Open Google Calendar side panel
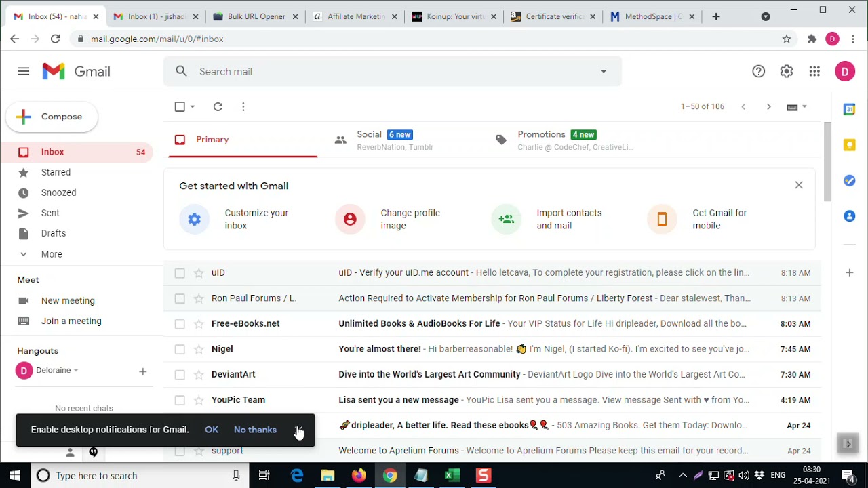Screen dimensions: 868x488 (850, 109)
